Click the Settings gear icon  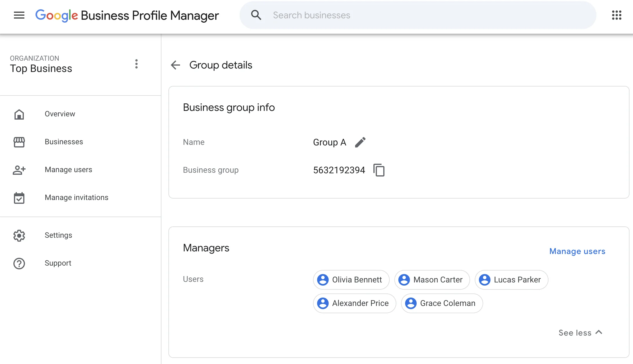click(19, 235)
